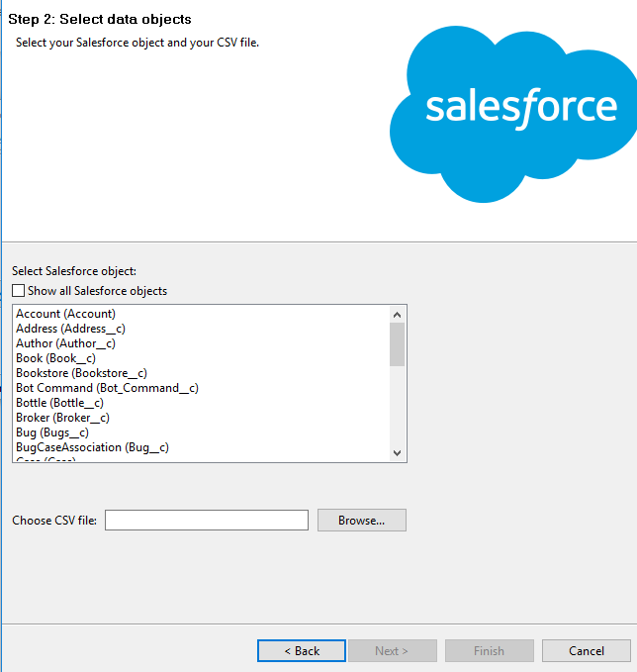Choose Bot Command (Bot_Command__c) object

pos(107,388)
